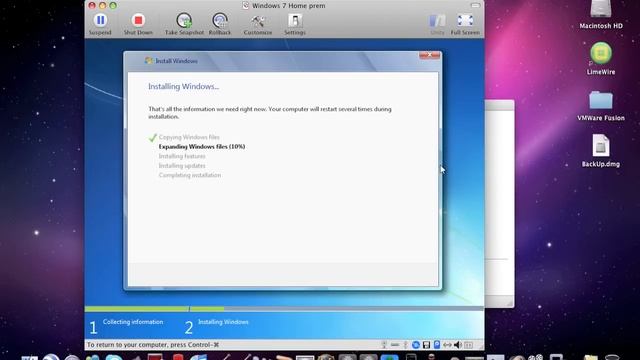
Task: Click the "That's all the information" message text
Action: 269,113
